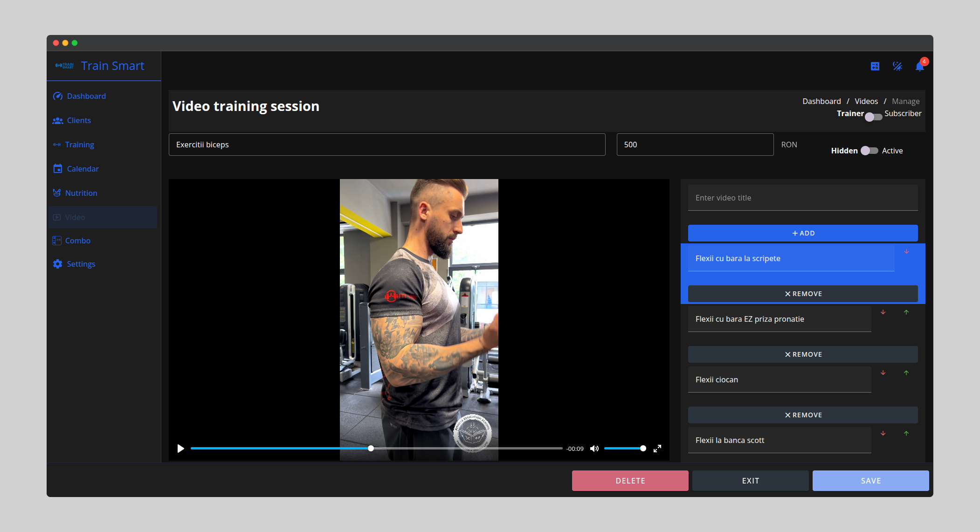Open the Calendar section
This screenshot has width=980, height=532.
coord(83,168)
